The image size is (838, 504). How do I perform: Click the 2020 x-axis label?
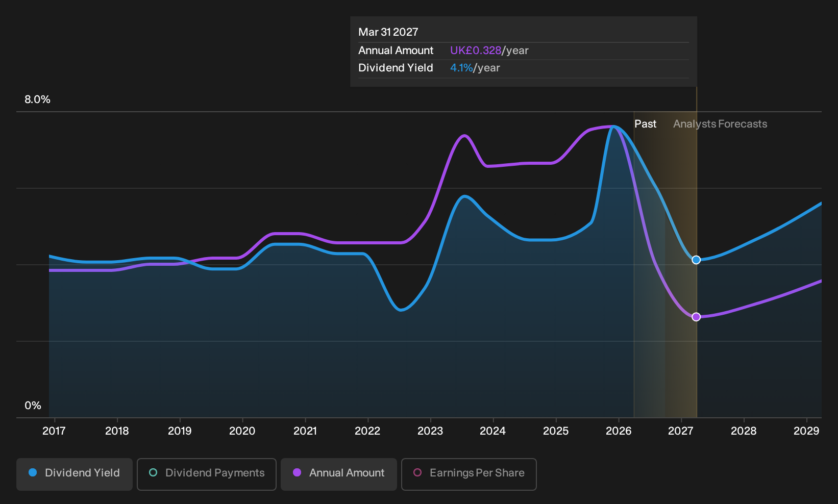coord(242,431)
